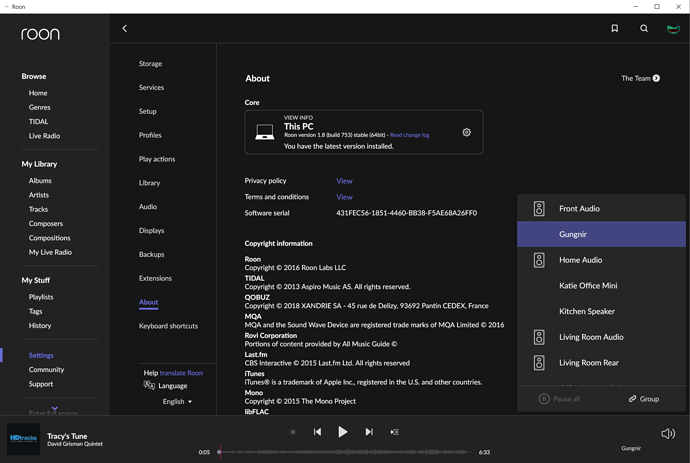Open Audio settings tab
The width and height of the screenshot is (690, 463).
pyautogui.click(x=148, y=206)
